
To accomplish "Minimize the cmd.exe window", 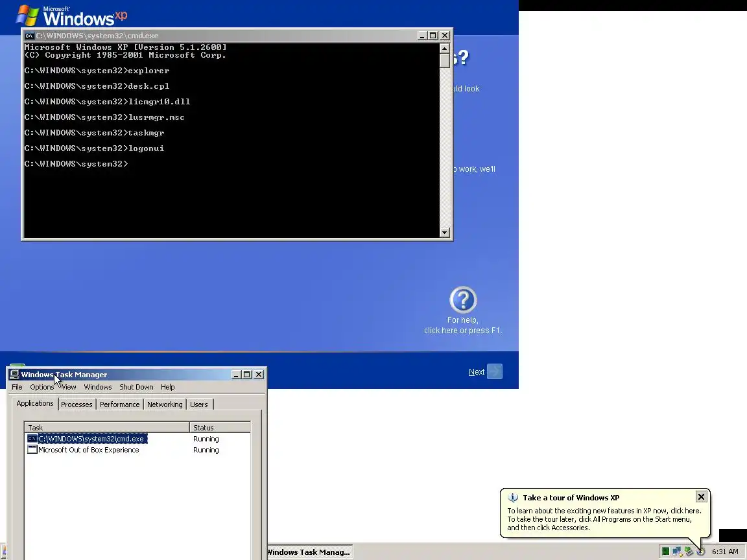I will 421,36.
